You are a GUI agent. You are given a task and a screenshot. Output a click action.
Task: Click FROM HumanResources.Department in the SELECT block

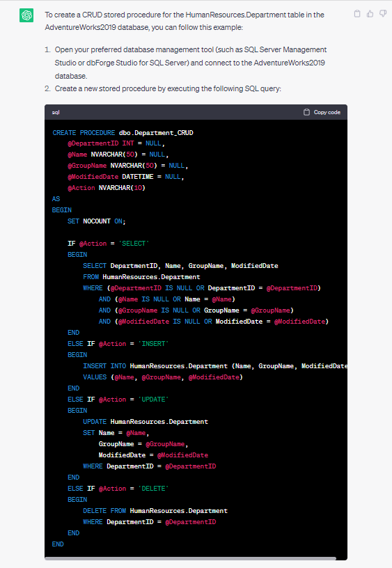point(141,277)
